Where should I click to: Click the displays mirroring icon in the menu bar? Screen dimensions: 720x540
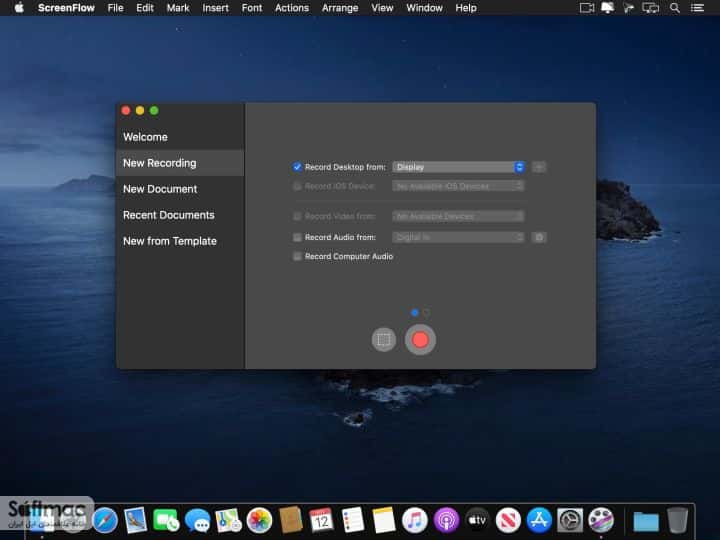[x=650, y=8]
